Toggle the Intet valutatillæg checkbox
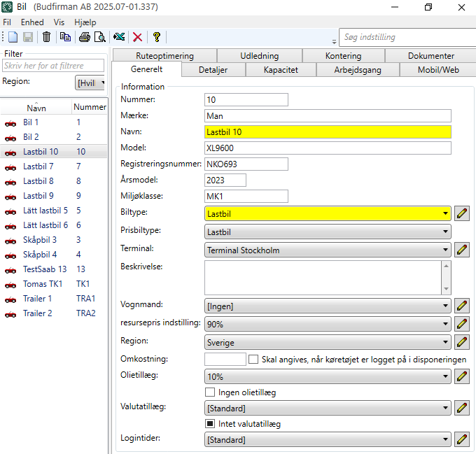This screenshot has width=476, height=454. click(209, 424)
